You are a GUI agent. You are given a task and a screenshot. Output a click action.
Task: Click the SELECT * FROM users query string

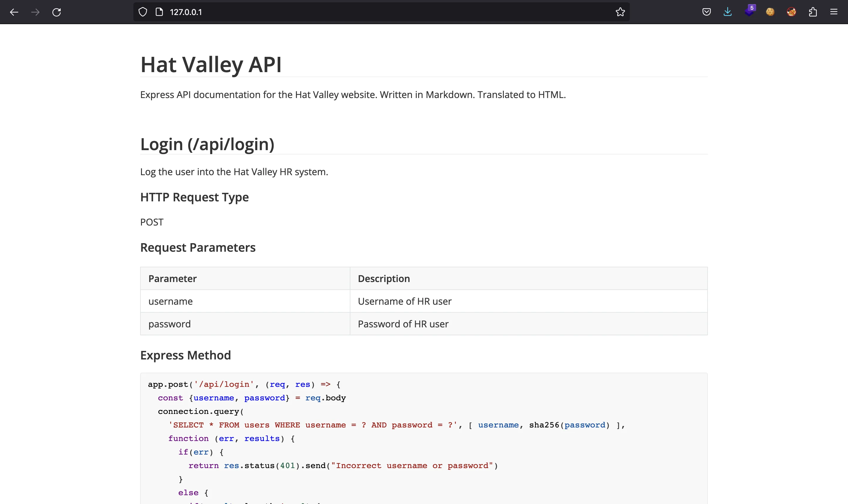[313, 425]
